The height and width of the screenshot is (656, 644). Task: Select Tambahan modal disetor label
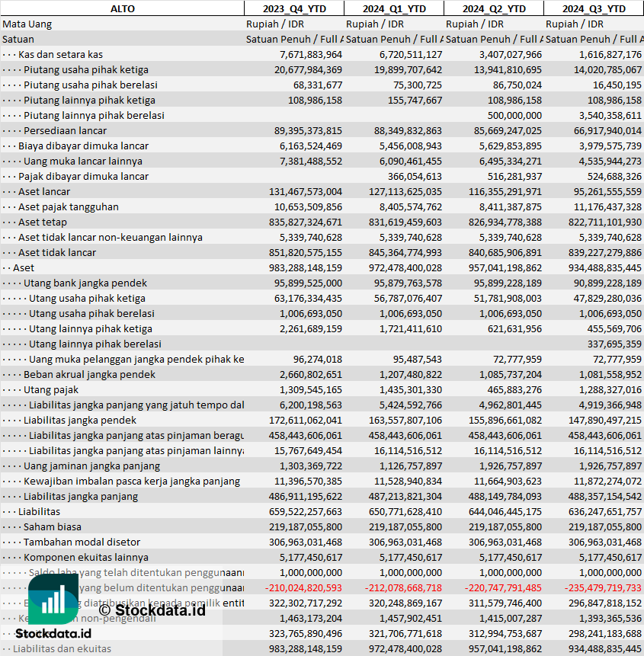tap(82, 542)
